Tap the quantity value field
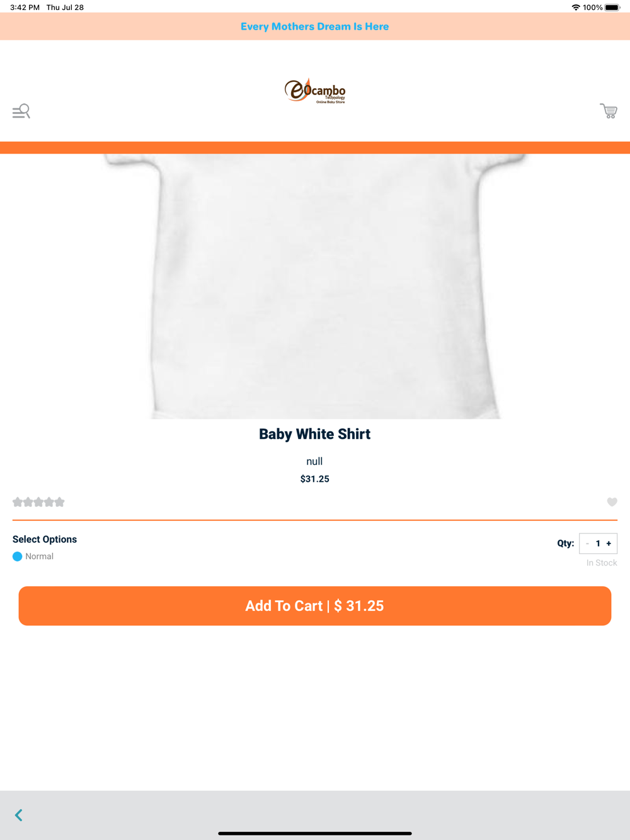 pos(598,543)
